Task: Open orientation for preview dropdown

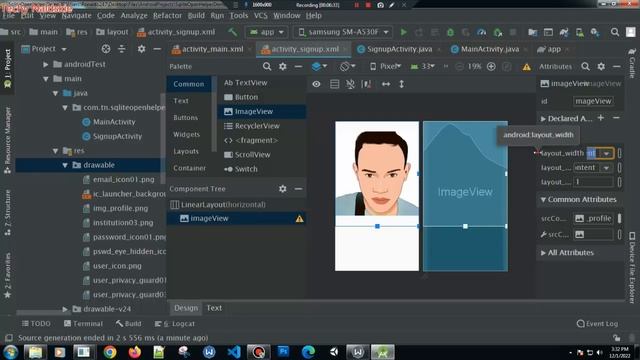Action: (x=348, y=66)
